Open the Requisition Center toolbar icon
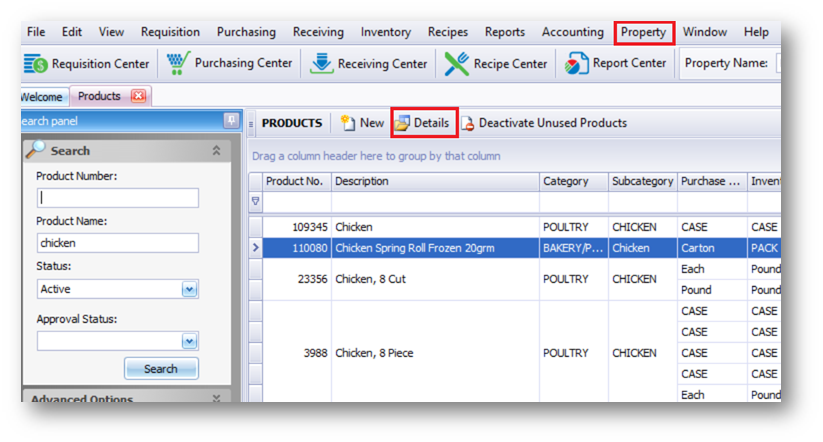The height and width of the screenshot is (442, 823). 36,64
